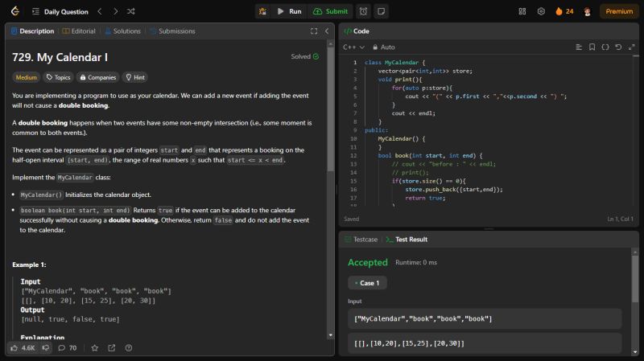This screenshot has height=361, width=644.
Task: Switch to the Test Result tab
Action: 407,239
